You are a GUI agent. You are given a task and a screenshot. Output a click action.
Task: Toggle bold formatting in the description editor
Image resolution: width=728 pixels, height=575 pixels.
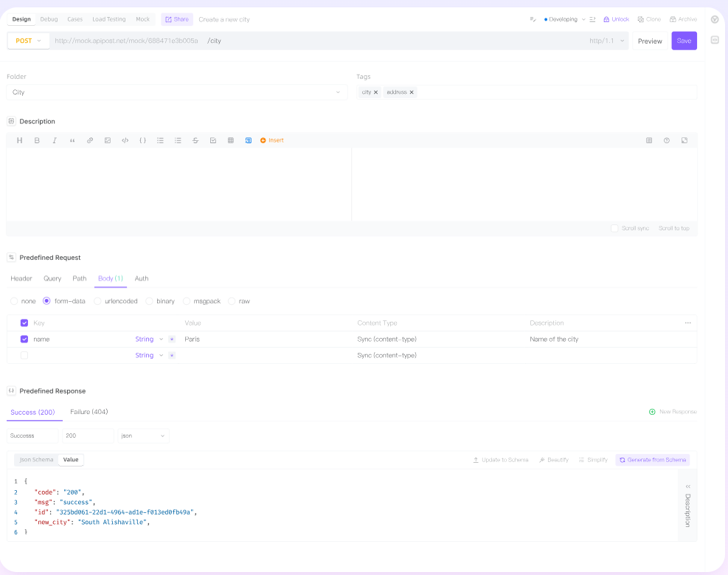[37, 140]
